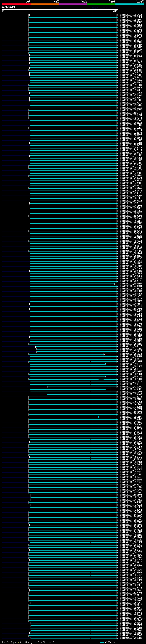Select the UniRef100_B8LMD8 label

pos(131,309)
